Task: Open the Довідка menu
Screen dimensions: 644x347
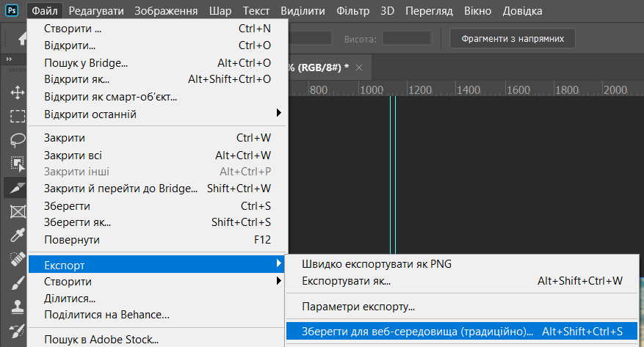Action: (522, 11)
